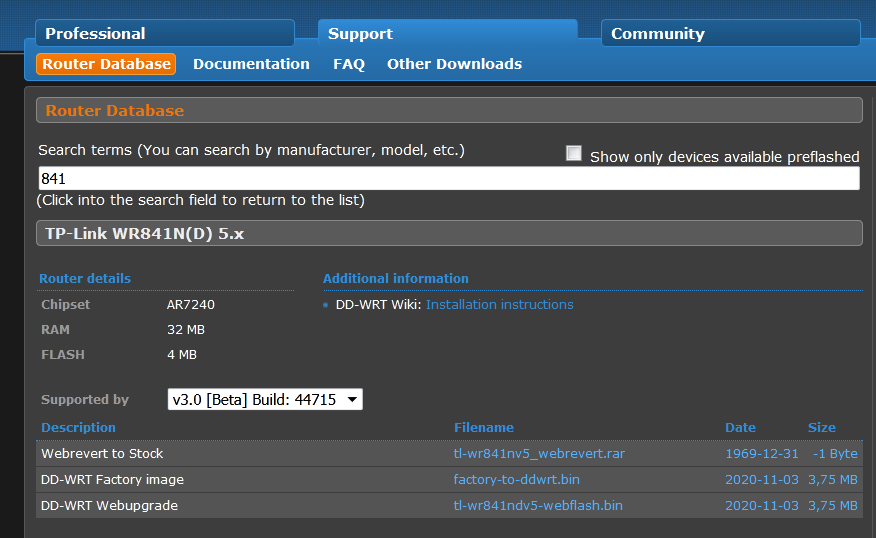This screenshot has height=538, width=876.
Task: Click the AR7240 chipset value
Action: pyautogui.click(x=191, y=304)
